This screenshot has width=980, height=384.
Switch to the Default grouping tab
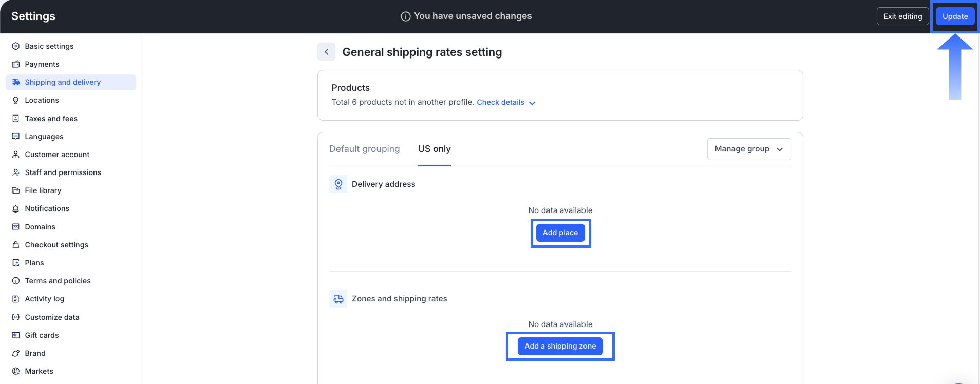(364, 149)
